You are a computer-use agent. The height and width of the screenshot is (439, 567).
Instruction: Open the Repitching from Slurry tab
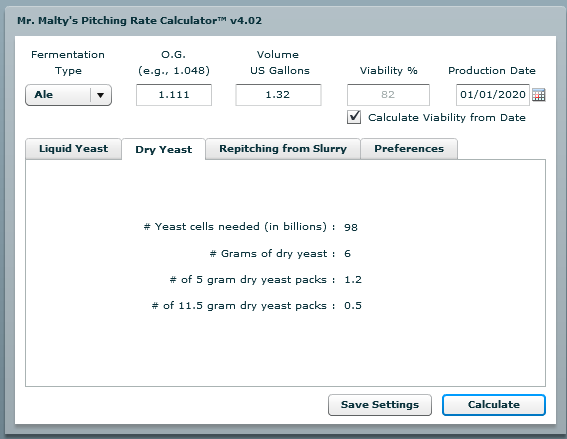tap(283, 149)
